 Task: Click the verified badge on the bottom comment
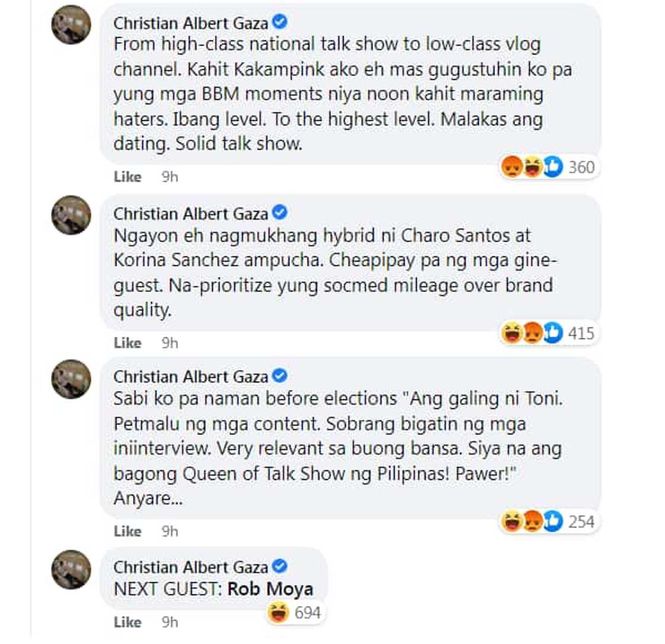coord(279,567)
